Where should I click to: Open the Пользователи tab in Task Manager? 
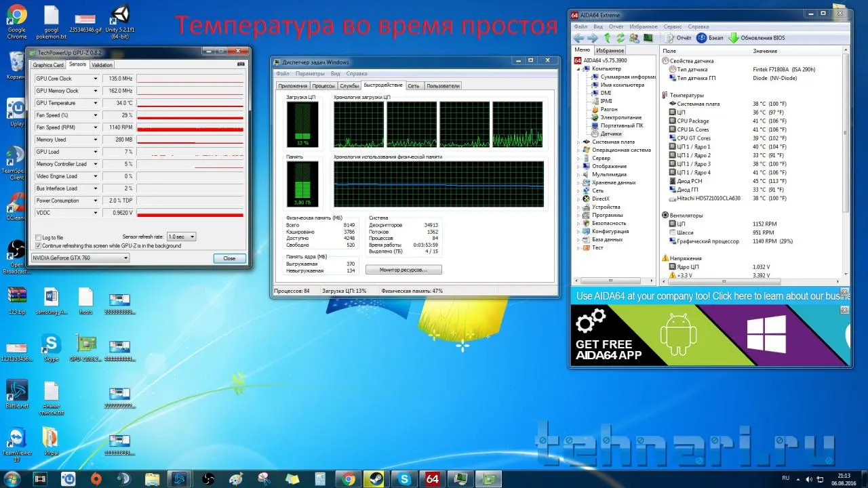click(x=443, y=86)
